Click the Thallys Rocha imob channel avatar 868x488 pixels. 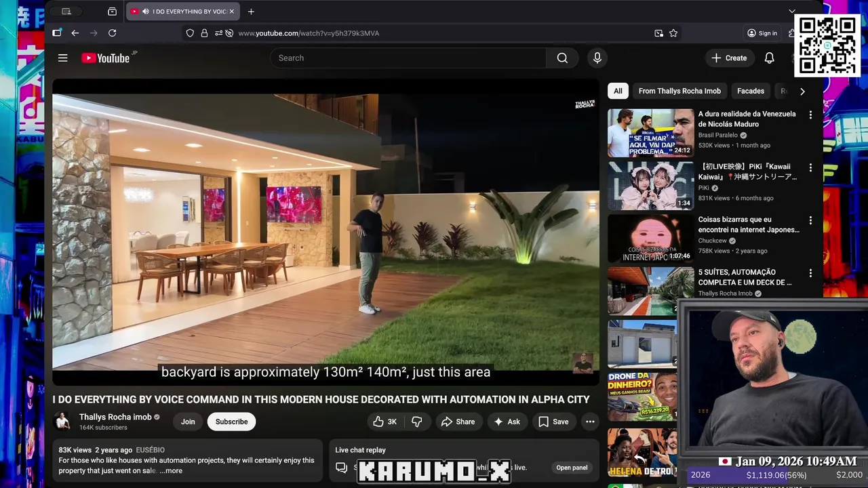coord(63,422)
